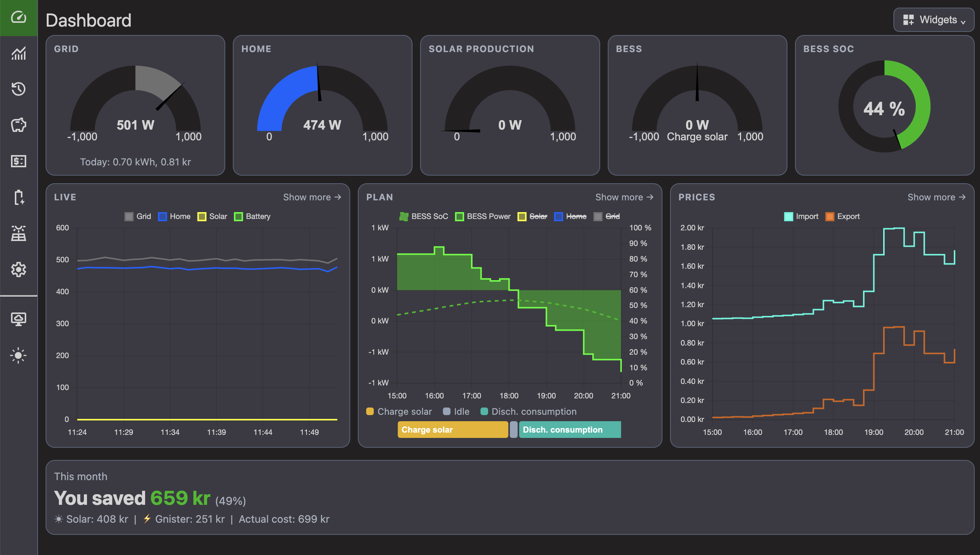Toggle Solar series in LIVE legend

[212, 217]
